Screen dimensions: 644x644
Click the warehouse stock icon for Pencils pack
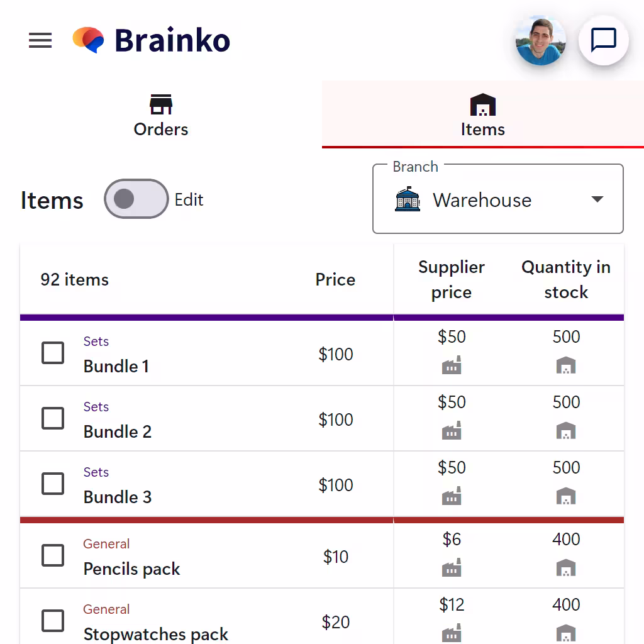tap(566, 567)
